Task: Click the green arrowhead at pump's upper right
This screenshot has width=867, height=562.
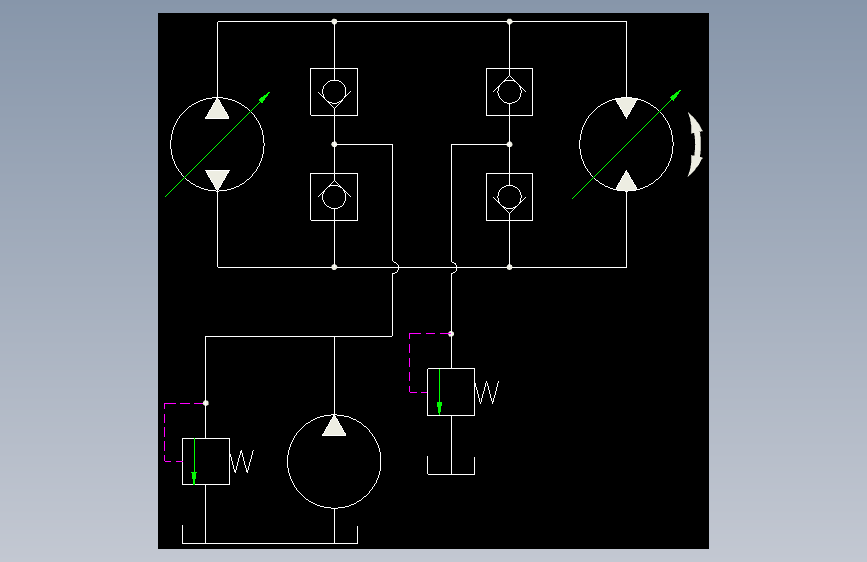Action: pyautogui.click(x=264, y=97)
